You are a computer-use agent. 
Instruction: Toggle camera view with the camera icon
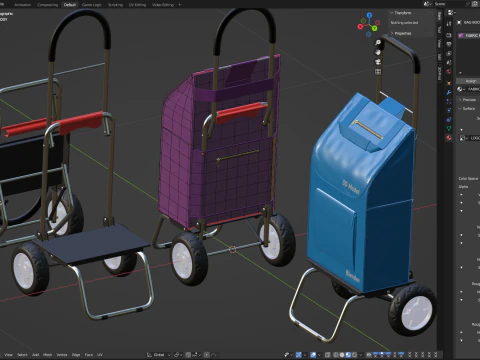click(378, 62)
